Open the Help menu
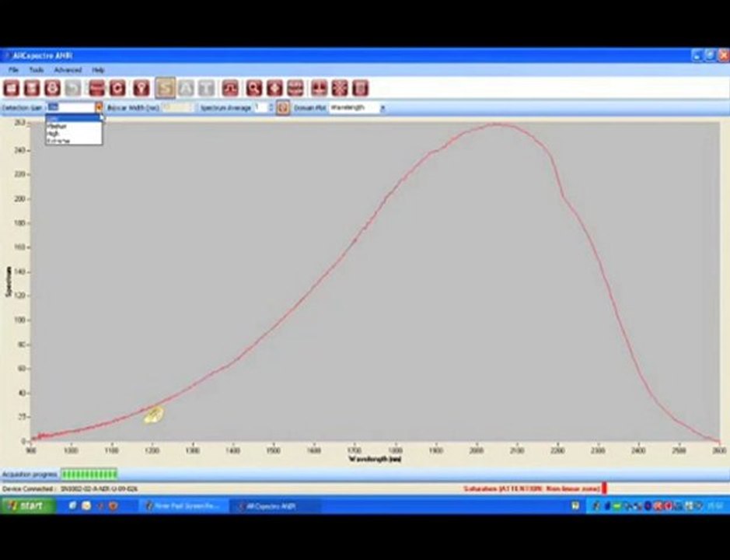This screenshot has width=730, height=560. coord(98,70)
